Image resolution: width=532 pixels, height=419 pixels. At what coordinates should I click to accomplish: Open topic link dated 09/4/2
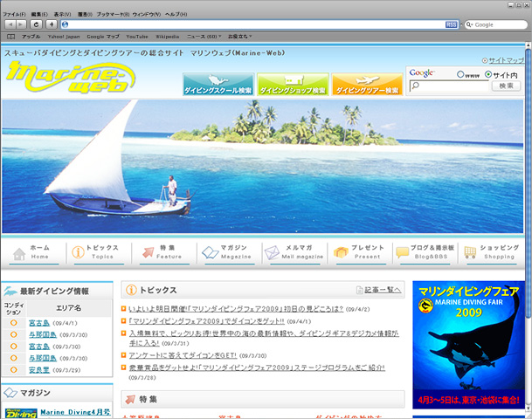(x=236, y=309)
